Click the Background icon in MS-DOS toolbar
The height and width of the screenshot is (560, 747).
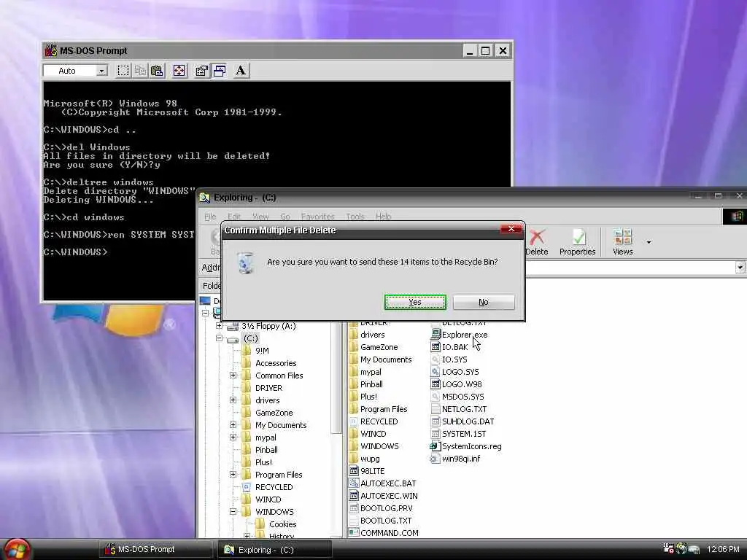point(219,71)
